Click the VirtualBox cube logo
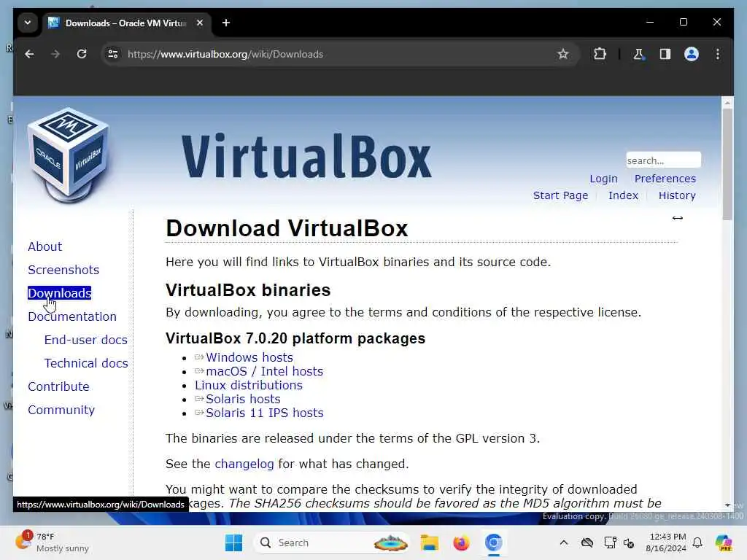This screenshot has height=560, width=747. [68, 156]
